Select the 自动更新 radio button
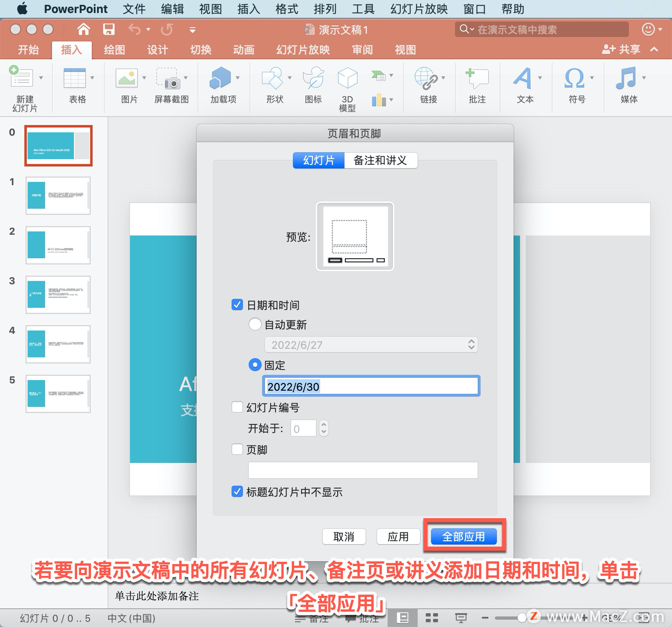This screenshot has height=627, width=672. 255,324
